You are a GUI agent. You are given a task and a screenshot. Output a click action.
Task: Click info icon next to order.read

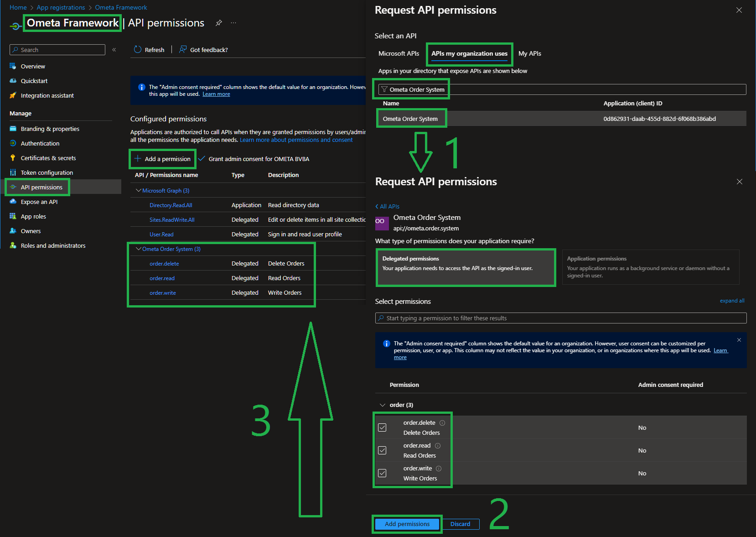tap(438, 446)
